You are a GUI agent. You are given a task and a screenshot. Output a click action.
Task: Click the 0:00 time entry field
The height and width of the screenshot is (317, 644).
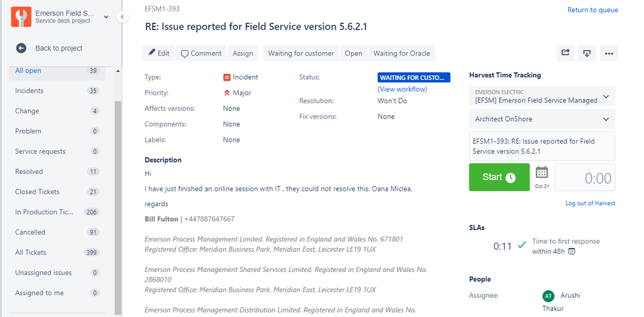[585, 177]
